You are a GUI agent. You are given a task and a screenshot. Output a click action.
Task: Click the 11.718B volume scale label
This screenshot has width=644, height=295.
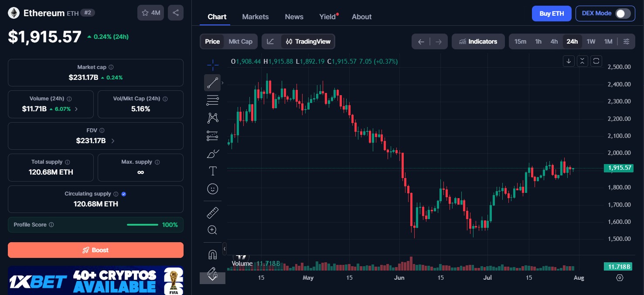tap(618, 266)
